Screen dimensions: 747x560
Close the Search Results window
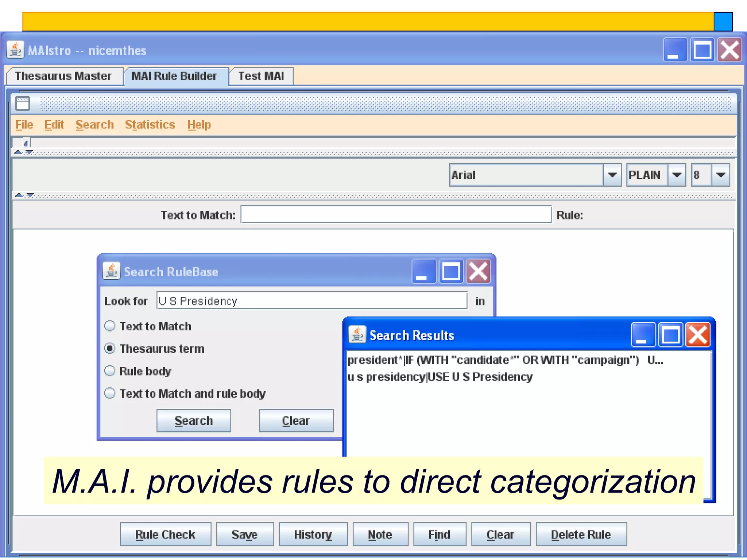click(698, 335)
